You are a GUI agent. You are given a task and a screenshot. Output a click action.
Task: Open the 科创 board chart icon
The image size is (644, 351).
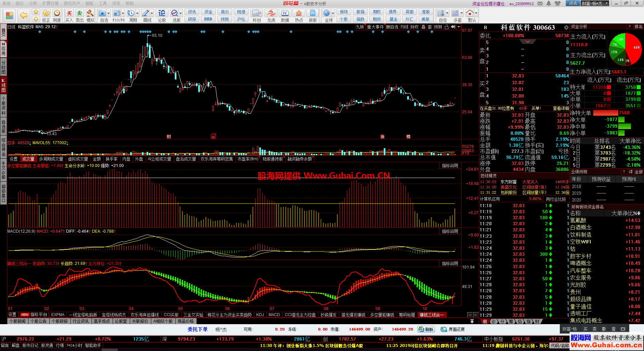[x=257, y=15]
